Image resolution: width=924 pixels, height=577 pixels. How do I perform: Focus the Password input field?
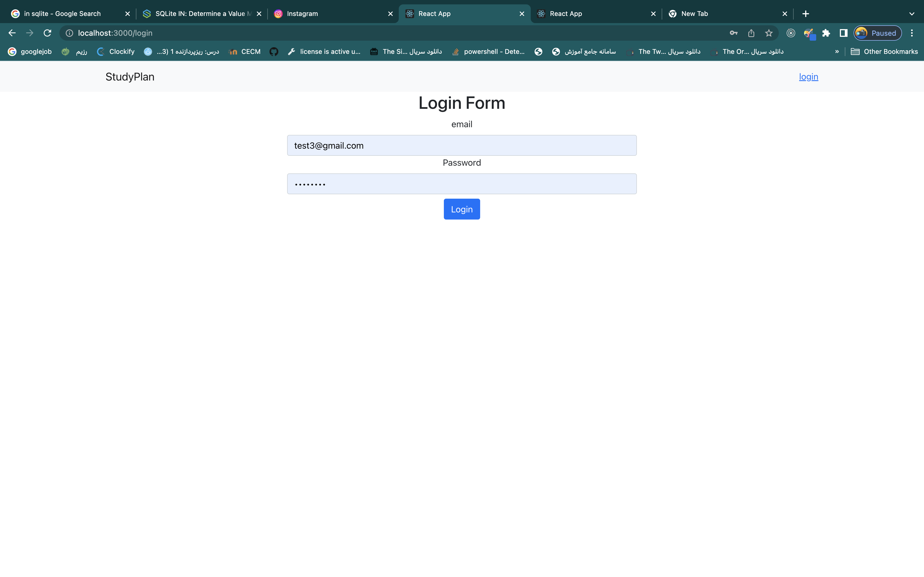click(462, 184)
